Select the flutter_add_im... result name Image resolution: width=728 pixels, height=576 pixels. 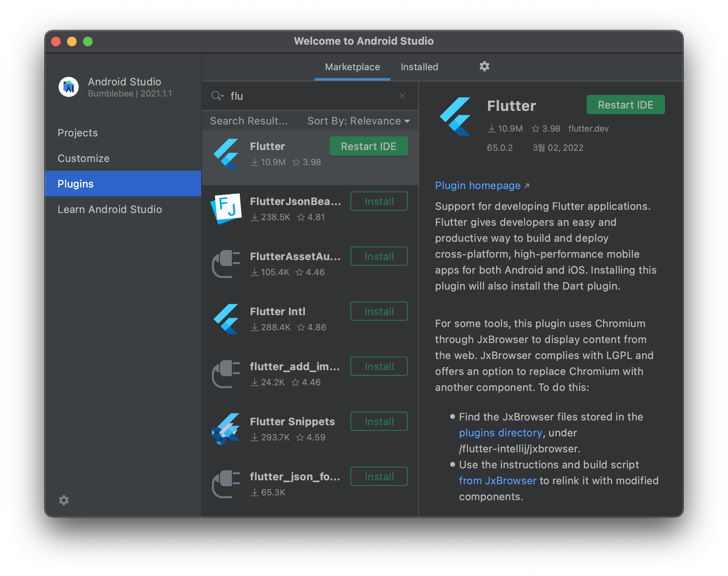click(295, 367)
